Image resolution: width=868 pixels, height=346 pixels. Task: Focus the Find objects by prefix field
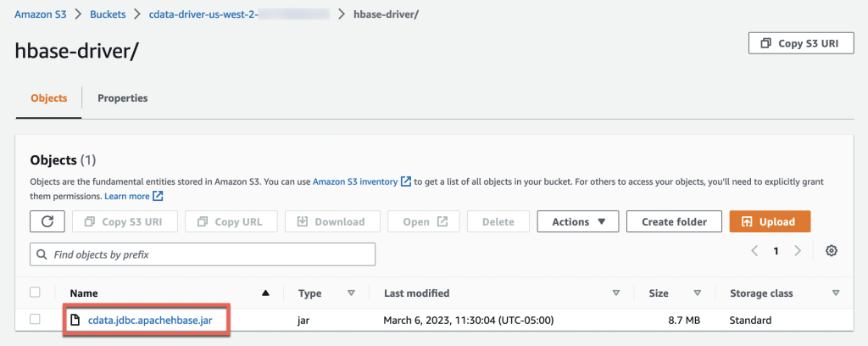tap(203, 254)
